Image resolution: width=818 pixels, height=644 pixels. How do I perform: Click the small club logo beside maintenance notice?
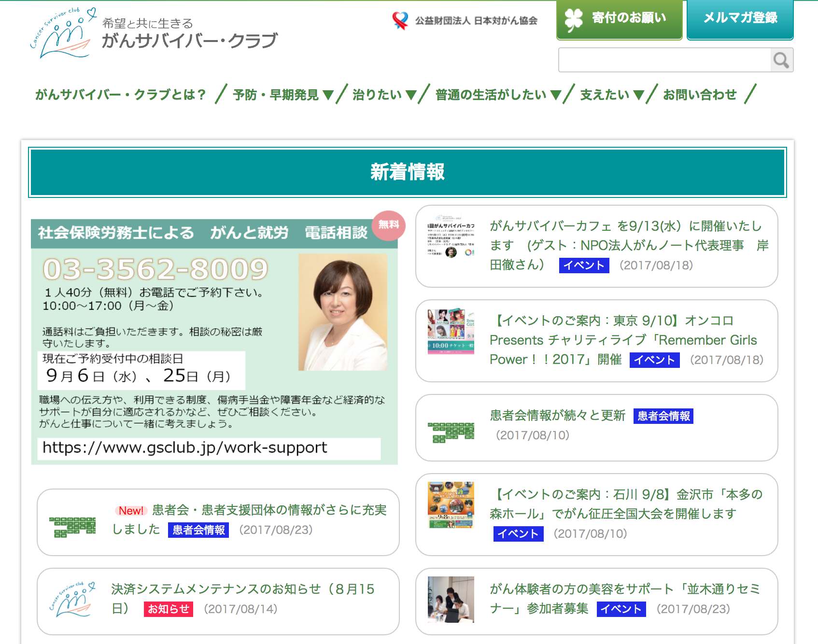click(x=72, y=600)
